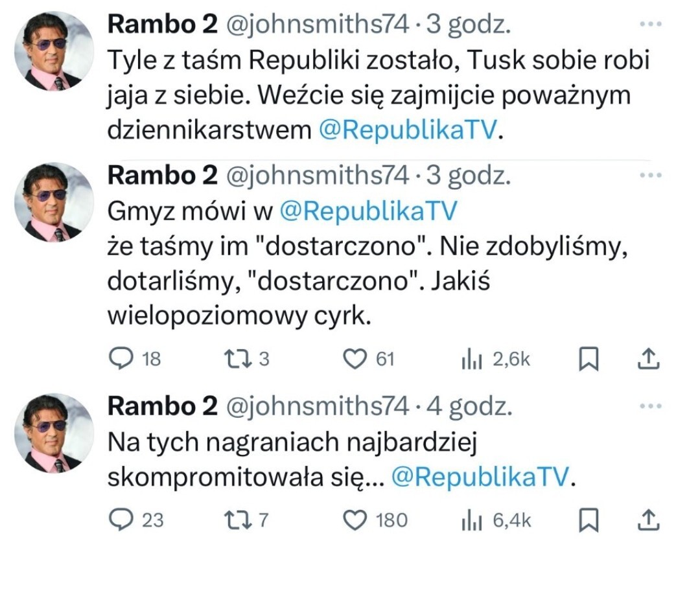Bookmark the "Gmyz mówi" tweet
The height and width of the screenshot is (596, 700).
589,360
